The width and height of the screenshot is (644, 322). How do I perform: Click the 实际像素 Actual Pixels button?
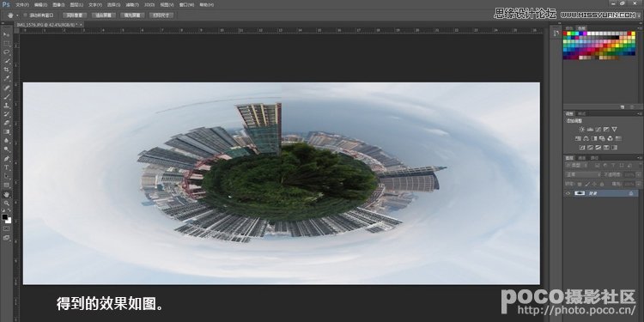click(75, 15)
